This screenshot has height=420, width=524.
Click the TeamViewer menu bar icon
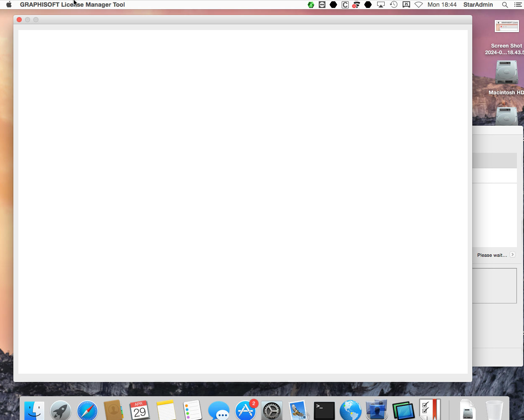click(322, 5)
